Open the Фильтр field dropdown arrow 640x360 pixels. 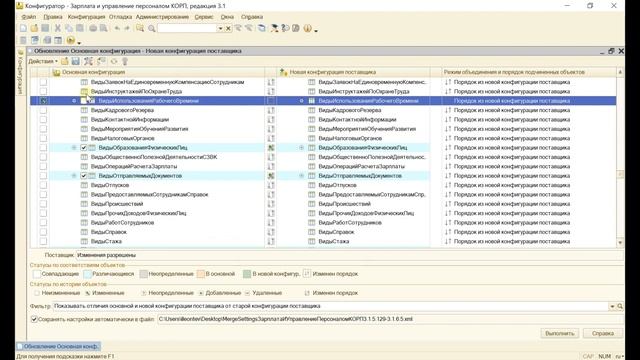(612, 306)
